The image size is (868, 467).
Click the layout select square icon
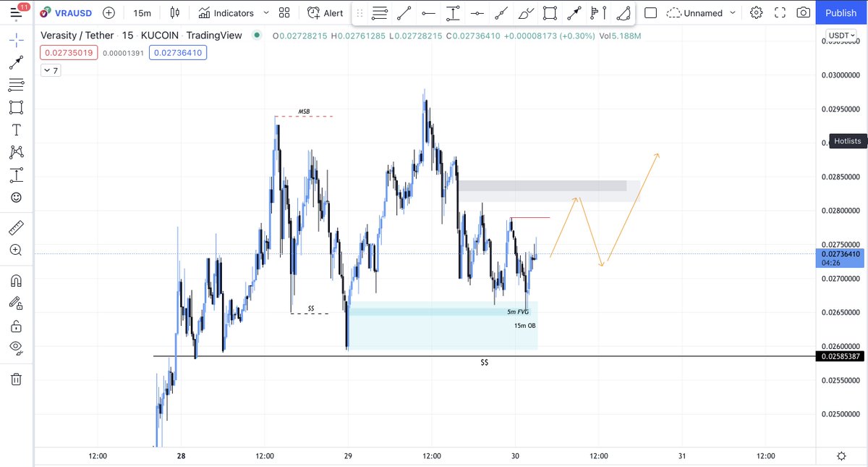pos(650,12)
